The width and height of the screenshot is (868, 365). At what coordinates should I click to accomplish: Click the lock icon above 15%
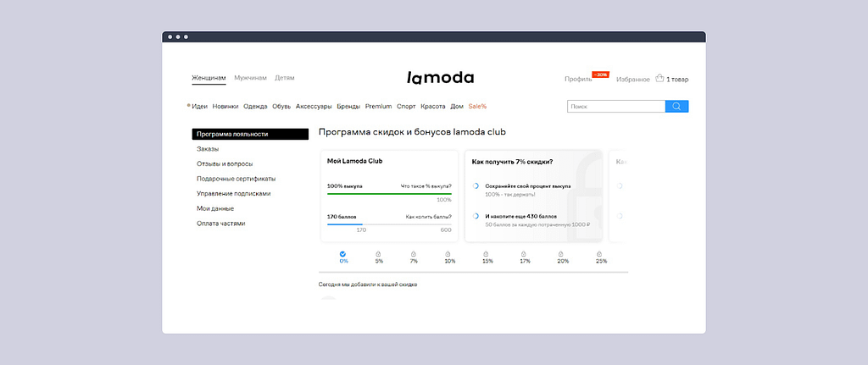coord(486,254)
